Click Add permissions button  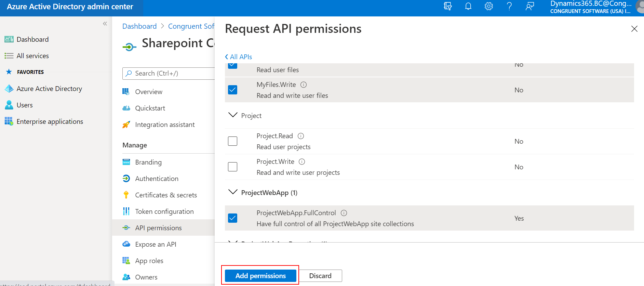point(260,276)
